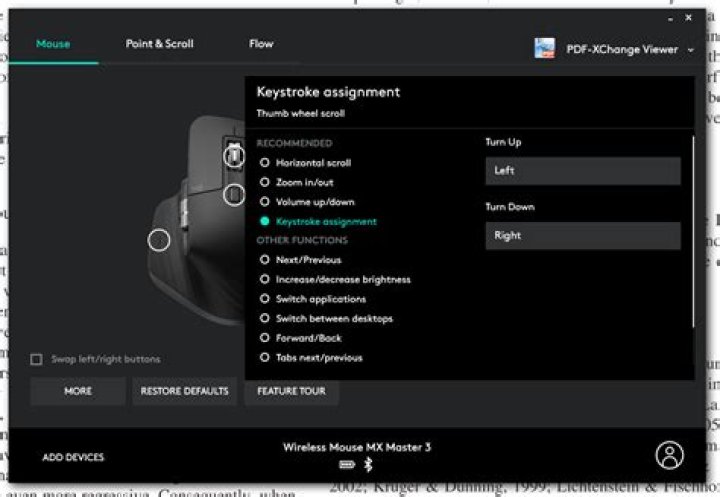Select the mode shift button hotspot below the scroll wheel

(234, 195)
